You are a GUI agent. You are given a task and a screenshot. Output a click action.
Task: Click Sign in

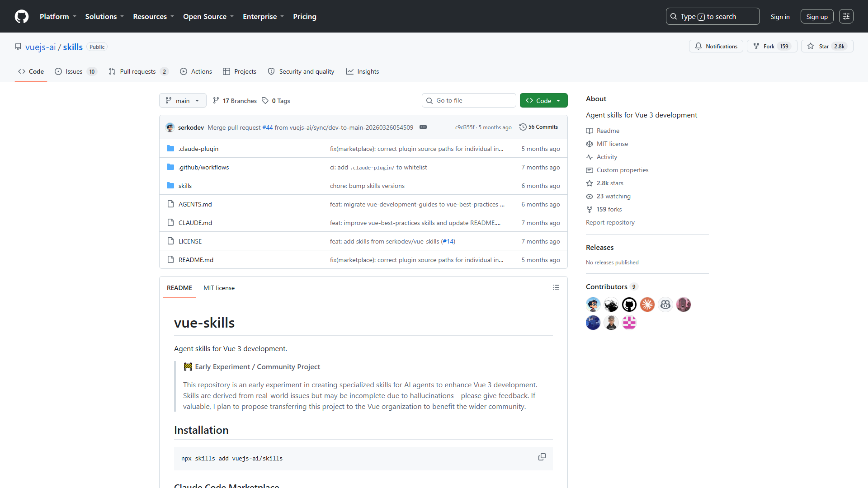click(780, 16)
